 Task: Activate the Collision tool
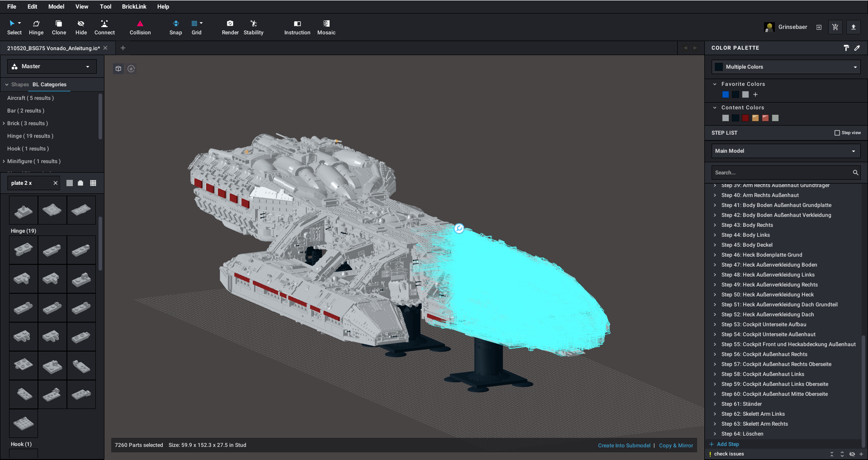click(140, 27)
